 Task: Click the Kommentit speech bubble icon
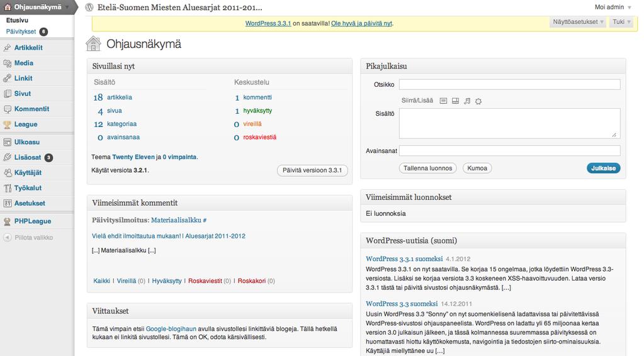pos(7,109)
